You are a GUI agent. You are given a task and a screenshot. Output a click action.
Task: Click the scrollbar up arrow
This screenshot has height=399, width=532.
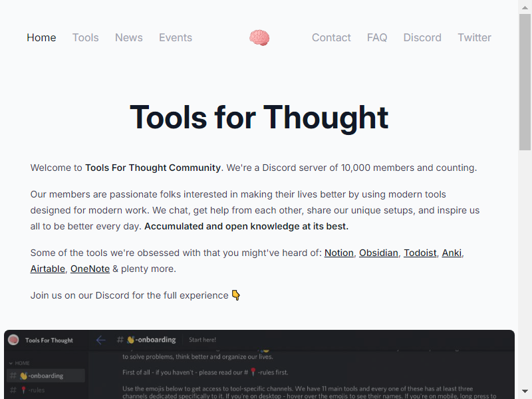[525, 7]
